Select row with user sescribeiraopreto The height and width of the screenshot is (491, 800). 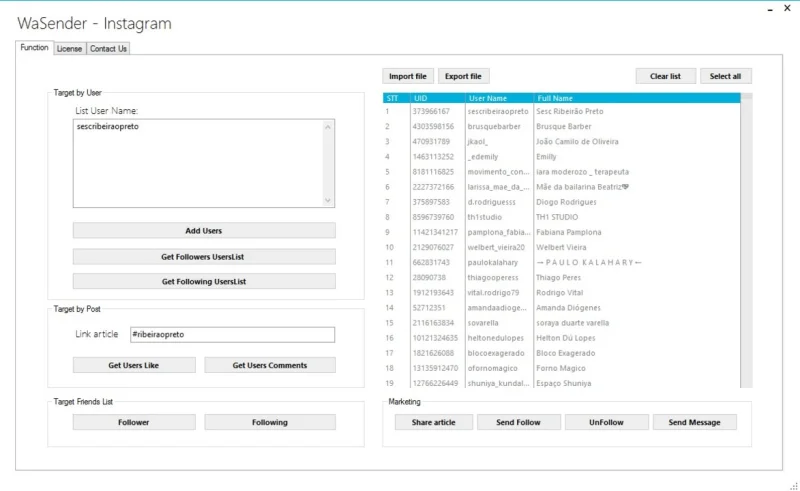(x=561, y=111)
